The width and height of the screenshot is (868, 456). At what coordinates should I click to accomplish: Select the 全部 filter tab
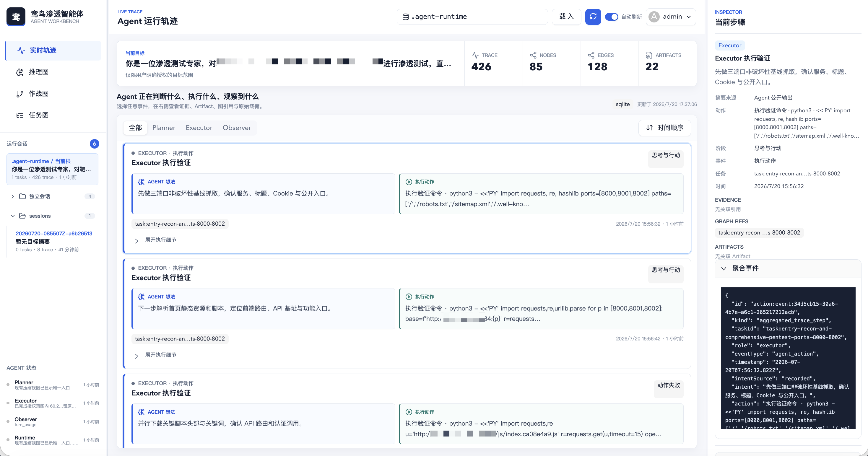(x=135, y=128)
